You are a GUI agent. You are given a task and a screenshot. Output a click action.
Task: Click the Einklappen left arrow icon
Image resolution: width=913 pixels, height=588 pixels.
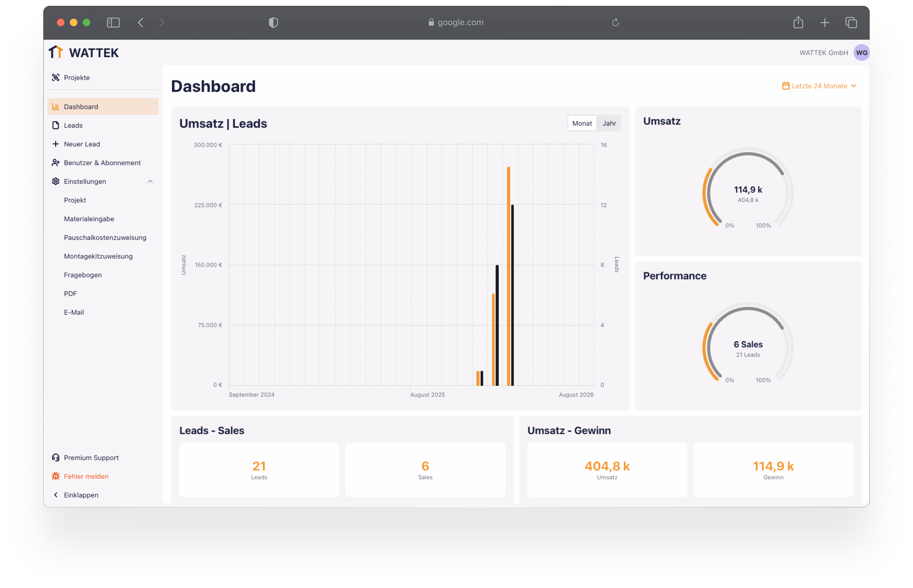tap(56, 495)
